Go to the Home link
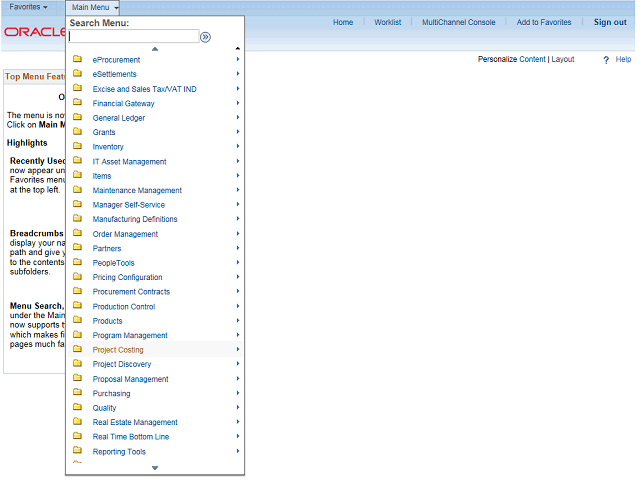640x480 pixels. pyautogui.click(x=343, y=22)
